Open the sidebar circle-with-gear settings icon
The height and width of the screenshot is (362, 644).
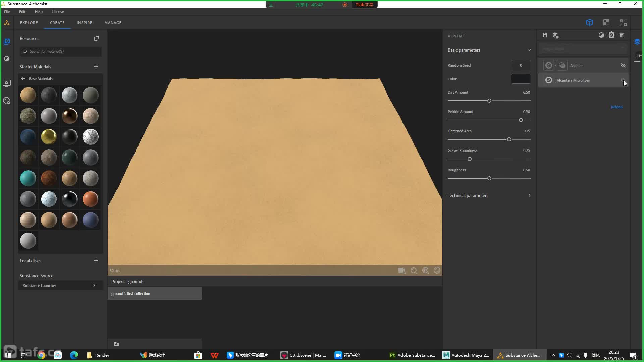7,101
